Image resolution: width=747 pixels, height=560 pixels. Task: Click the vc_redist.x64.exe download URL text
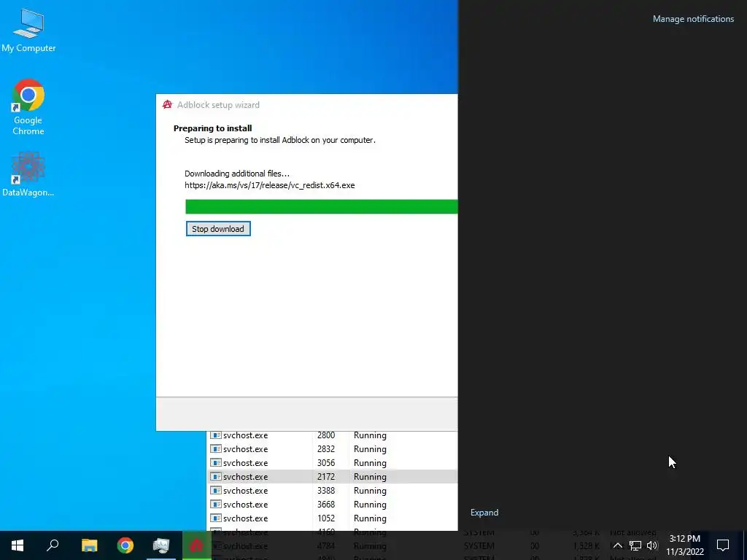(270, 185)
